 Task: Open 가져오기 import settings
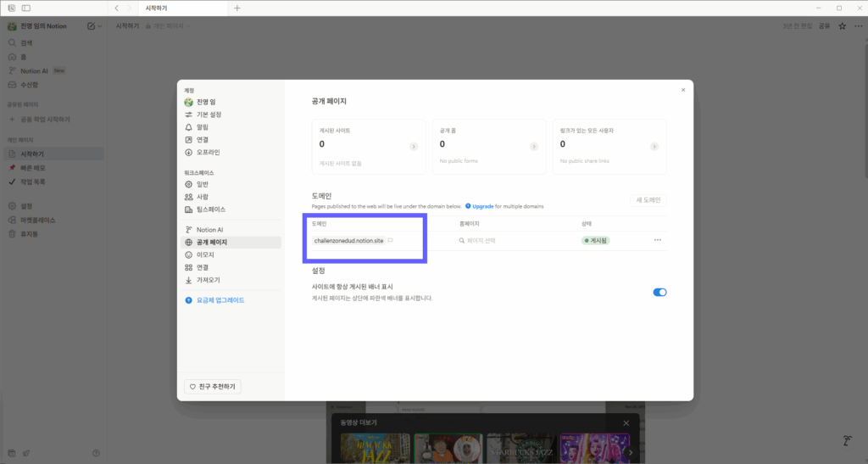click(231, 280)
